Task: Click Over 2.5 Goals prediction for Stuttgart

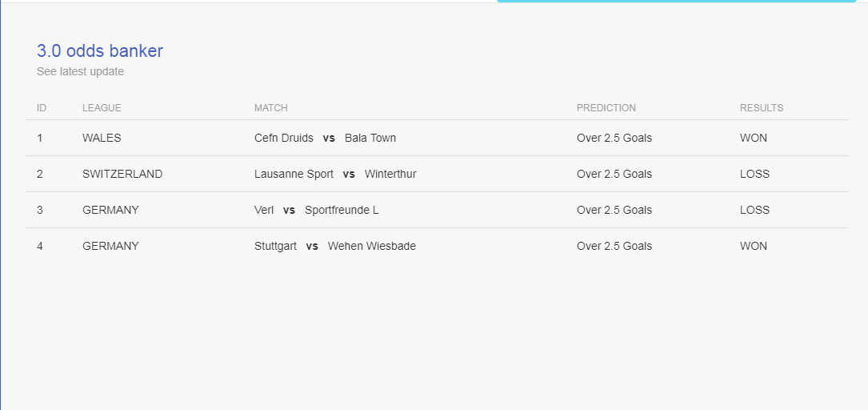Action: tap(614, 246)
